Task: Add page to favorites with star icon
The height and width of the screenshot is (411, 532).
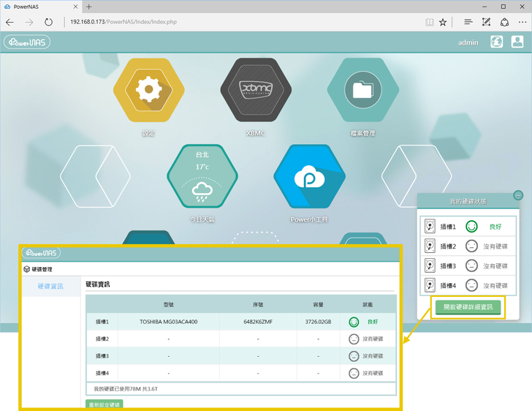Action: [443, 22]
